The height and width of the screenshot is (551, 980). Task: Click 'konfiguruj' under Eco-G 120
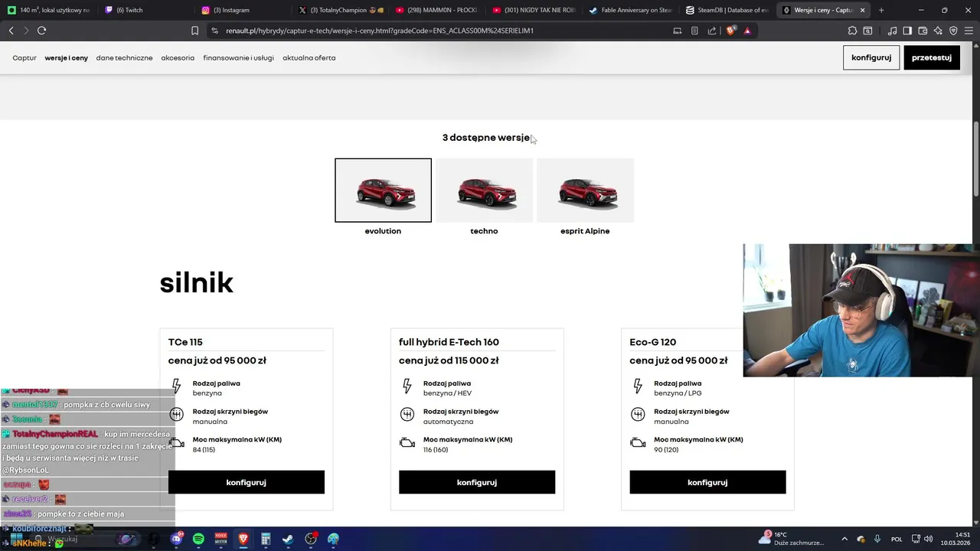pyautogui.click(x=707, y=482)
